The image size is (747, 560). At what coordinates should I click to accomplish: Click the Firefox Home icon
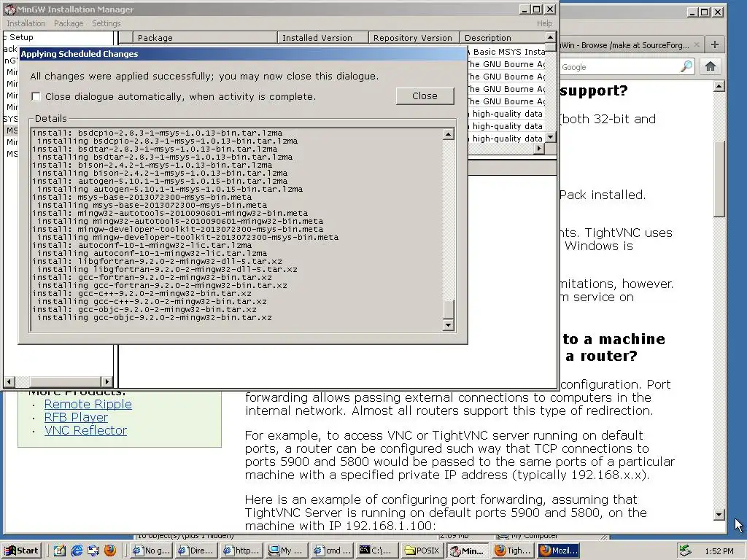click(x=711, y=66)
